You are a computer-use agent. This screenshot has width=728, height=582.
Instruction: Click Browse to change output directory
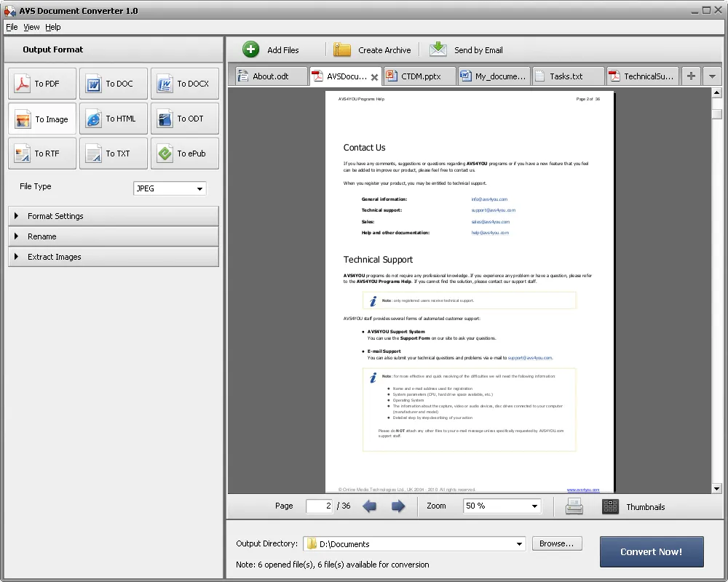pos(556,543)
